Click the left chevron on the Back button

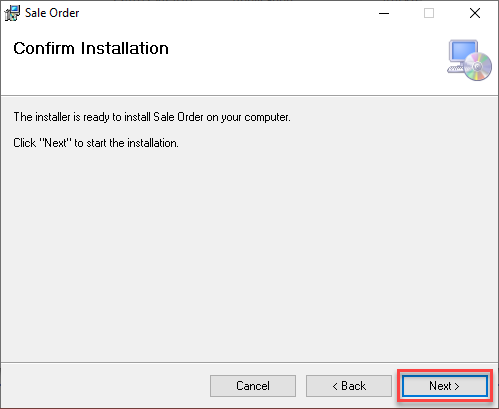coord(335,387)
